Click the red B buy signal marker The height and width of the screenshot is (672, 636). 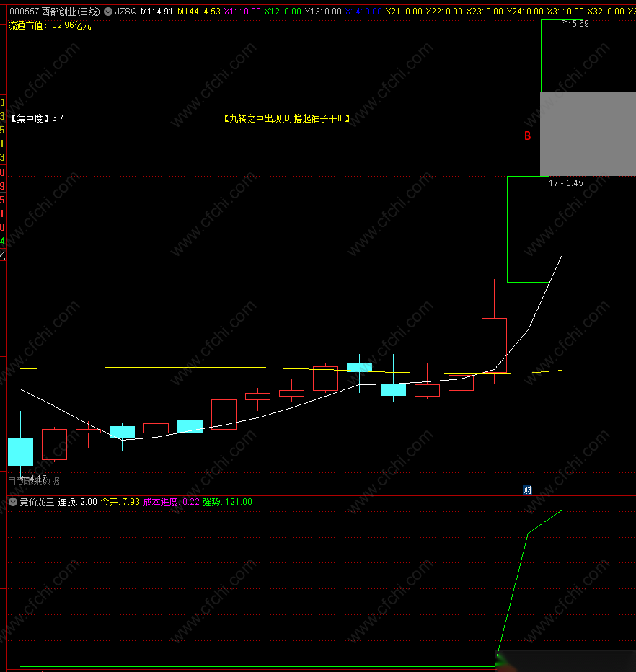528,136
